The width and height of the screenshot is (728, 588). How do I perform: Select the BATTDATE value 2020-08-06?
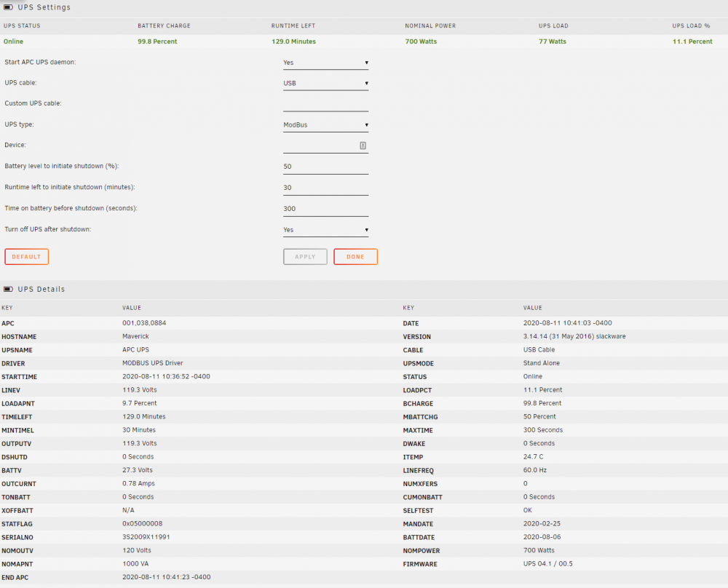[x=542, y=537]
